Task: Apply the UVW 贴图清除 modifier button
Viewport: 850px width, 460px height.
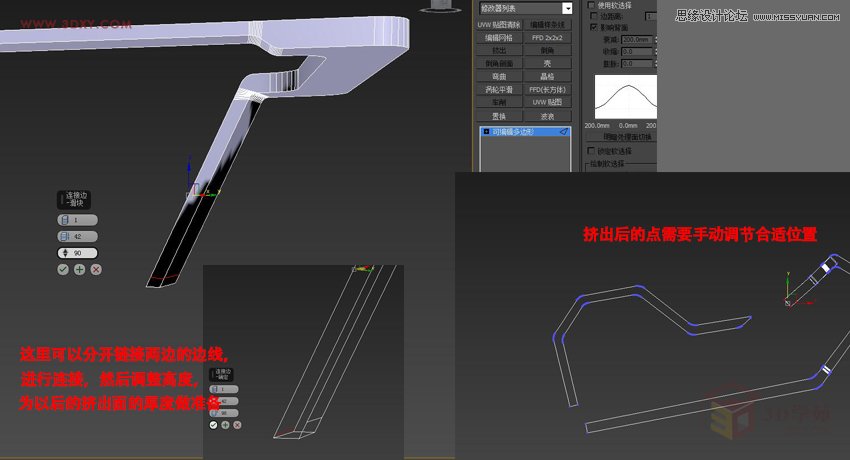Action: tap(499, 25)
